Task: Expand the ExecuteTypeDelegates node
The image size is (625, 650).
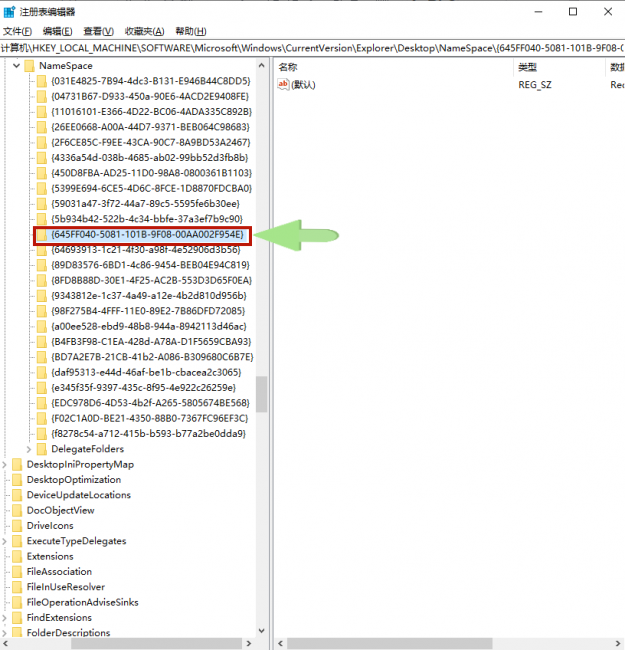Action: (4, 541)
